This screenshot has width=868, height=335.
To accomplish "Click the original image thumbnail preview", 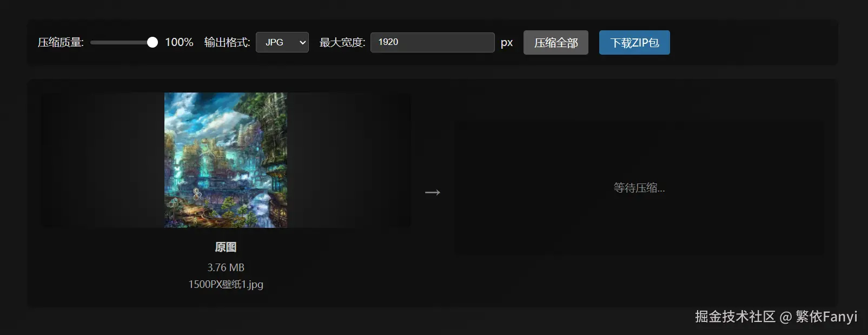I will click(226, 160).
